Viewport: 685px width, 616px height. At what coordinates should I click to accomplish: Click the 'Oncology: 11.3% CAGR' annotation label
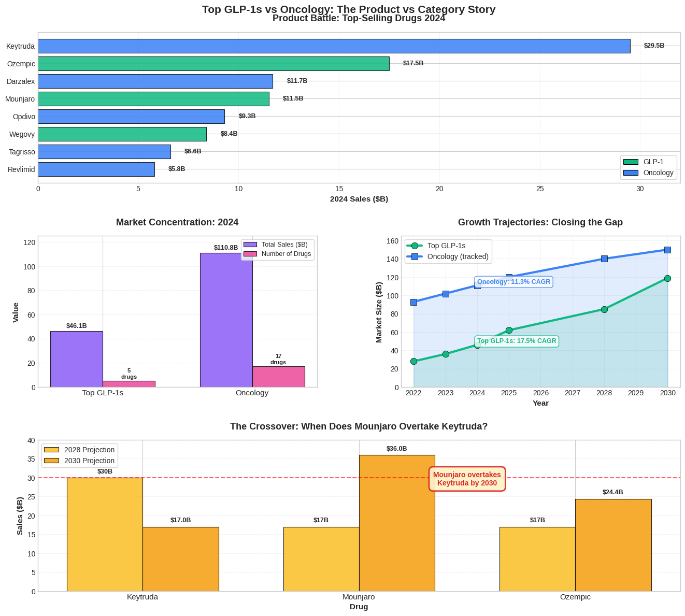pyautogui.click(x=513, y=282)
